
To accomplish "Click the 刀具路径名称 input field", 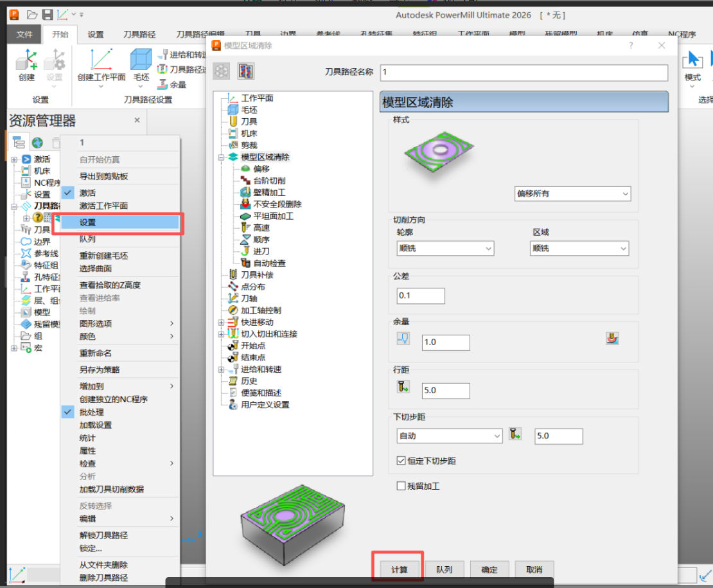I will coord(524,73).
